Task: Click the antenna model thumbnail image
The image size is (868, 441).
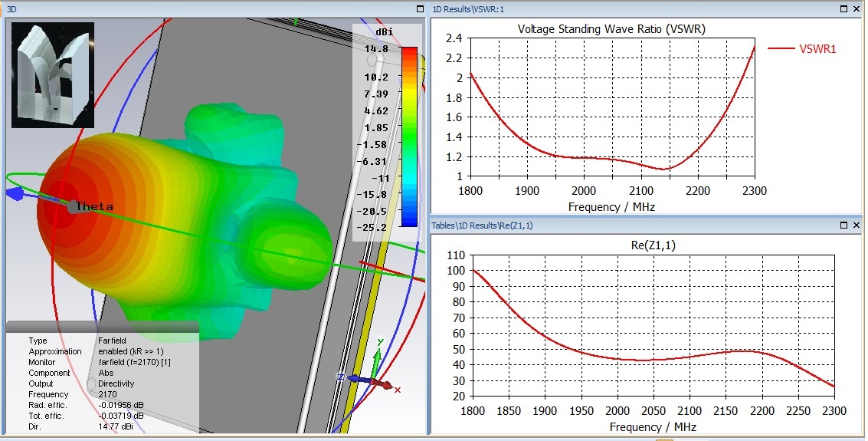Action: [53, 75]
